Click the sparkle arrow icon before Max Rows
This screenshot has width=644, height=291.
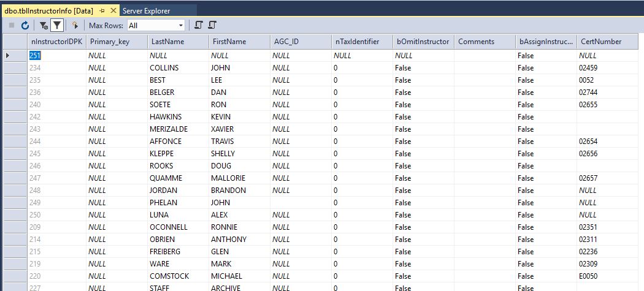coord(75,26)
